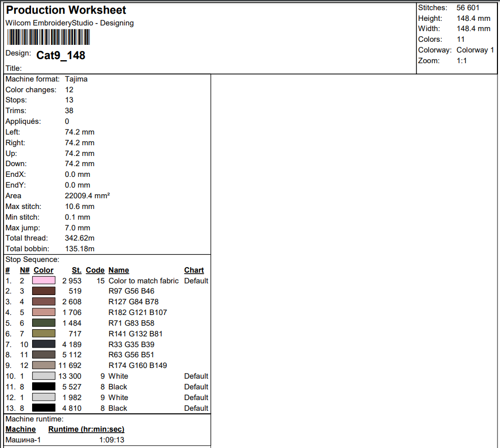This screenshot has height=448, width=500.
Task: Click the Stitches count 56 601
Action: tap(468, 8)
